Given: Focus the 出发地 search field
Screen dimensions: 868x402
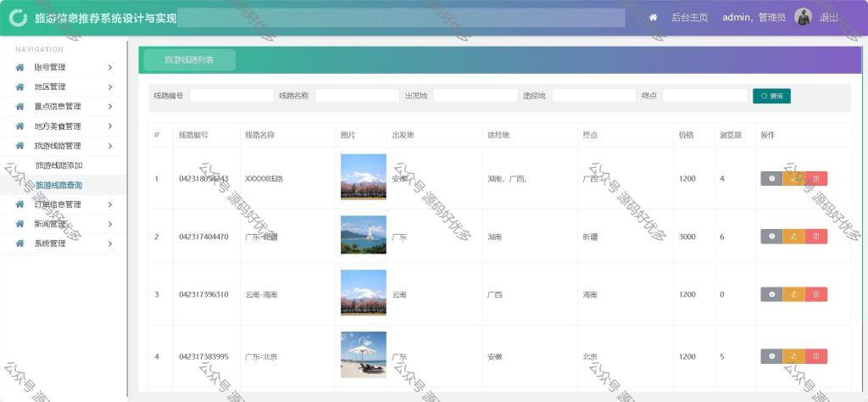Looking at the screenshot, I should [476, 96].
